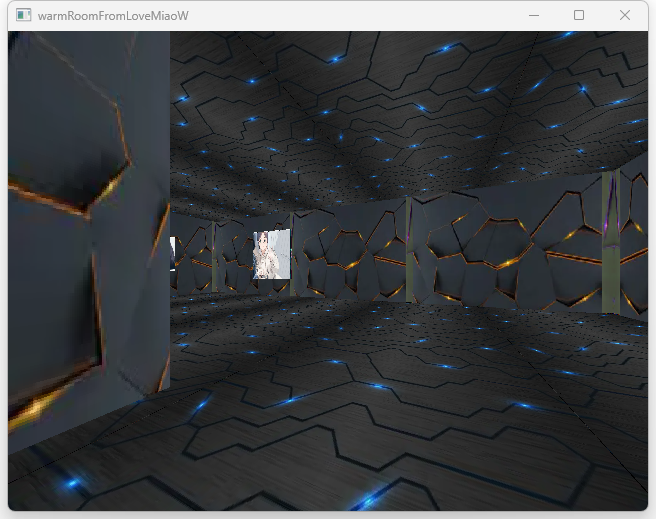Screen dimensions: 656x519
Task: Close the warmRoomFromLoveMiaoW window
Action: 625,16
